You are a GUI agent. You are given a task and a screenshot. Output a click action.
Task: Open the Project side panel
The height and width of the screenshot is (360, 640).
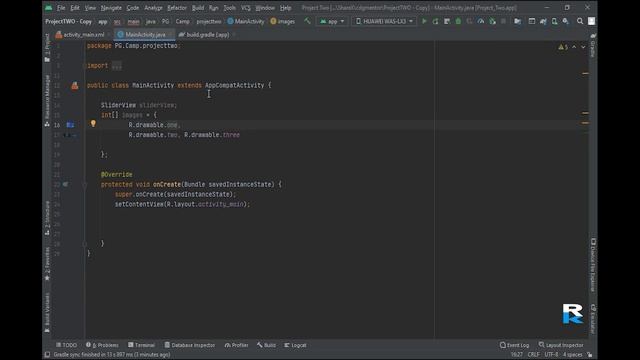(47, 47)
